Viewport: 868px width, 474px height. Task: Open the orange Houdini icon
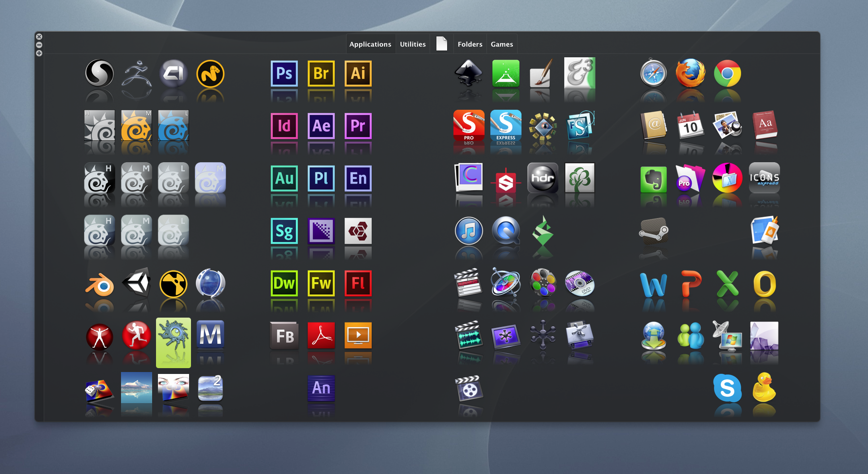(137, 126)
